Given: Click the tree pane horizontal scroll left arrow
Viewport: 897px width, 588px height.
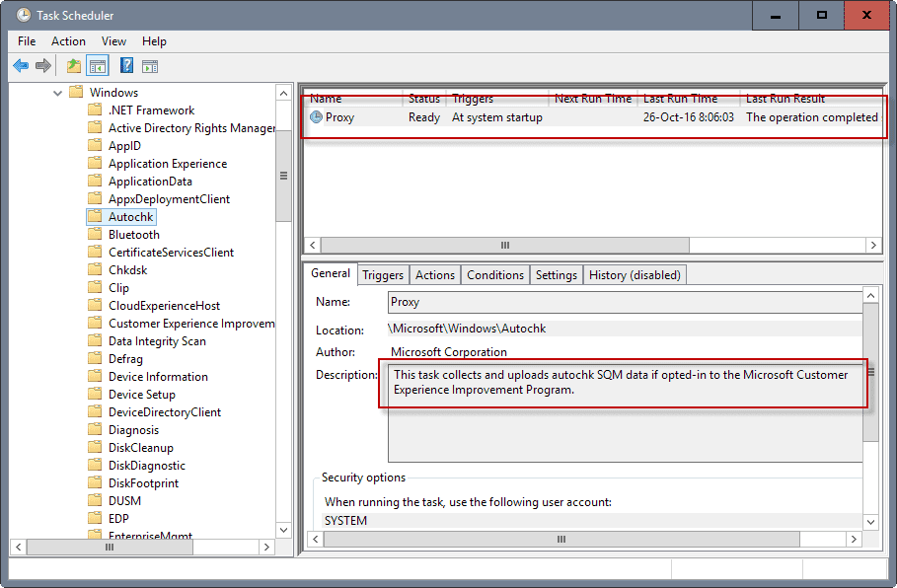Looking at the screenshot, I should pyautogui.click(x=19, y=548).
